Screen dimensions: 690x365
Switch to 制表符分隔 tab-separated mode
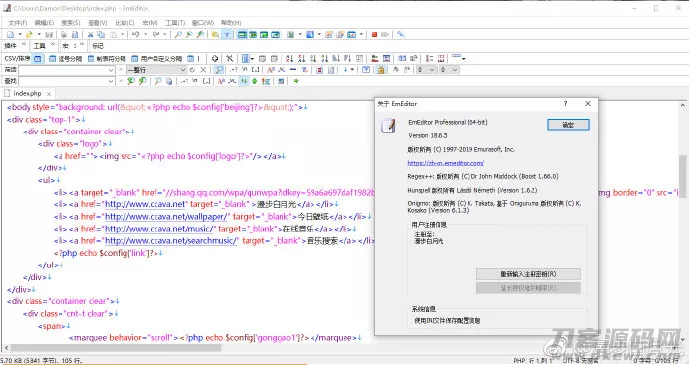coord(106,58)
